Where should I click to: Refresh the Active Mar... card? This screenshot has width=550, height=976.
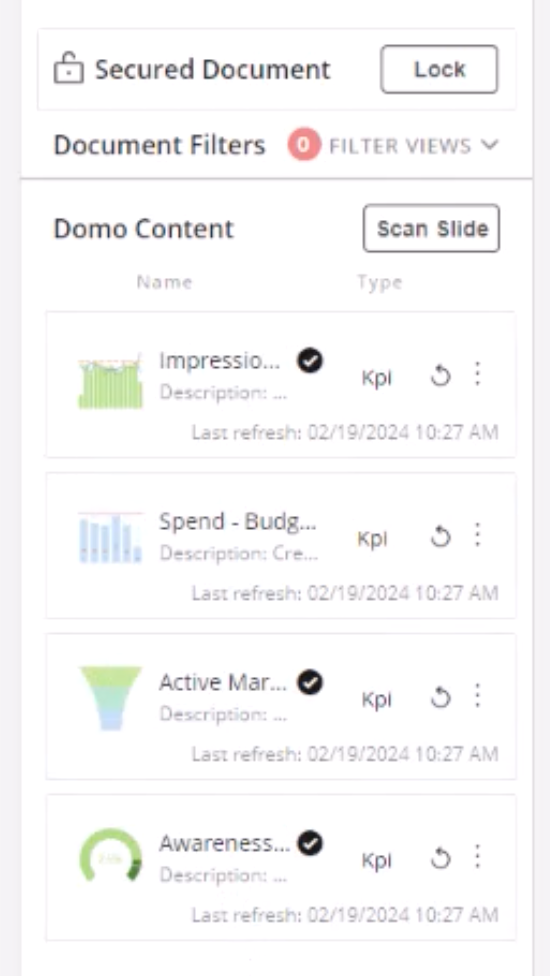(440, 698)
